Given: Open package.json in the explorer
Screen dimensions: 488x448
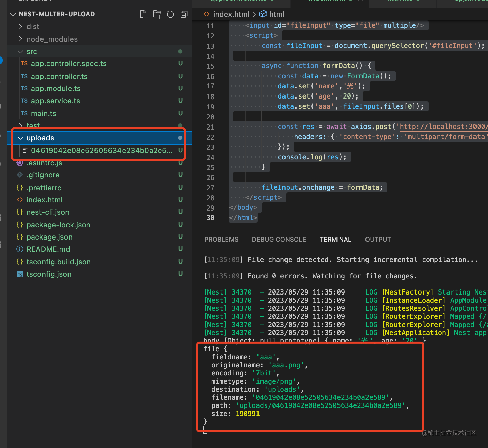Looking at the screenshot, I should [49, 237].
